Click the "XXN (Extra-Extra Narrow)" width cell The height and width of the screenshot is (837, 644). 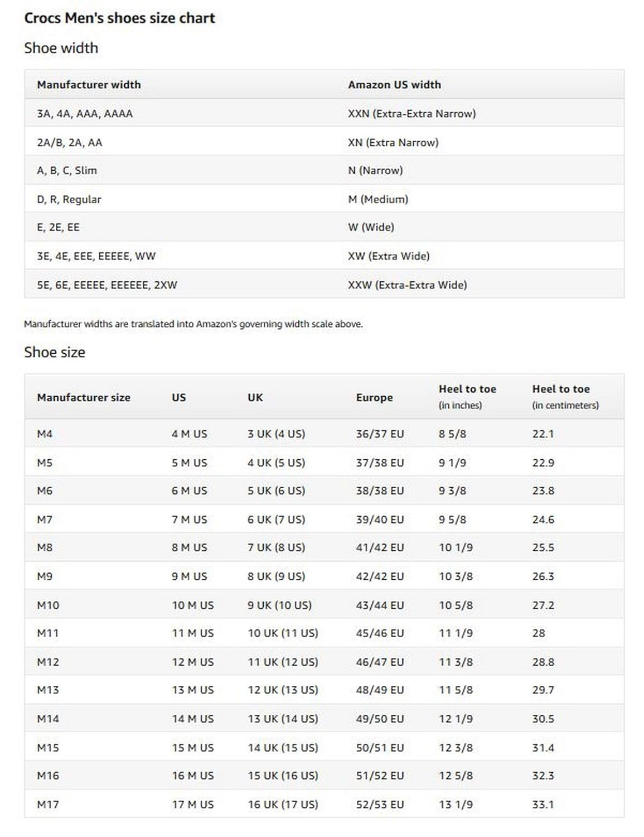click(411, 114)
